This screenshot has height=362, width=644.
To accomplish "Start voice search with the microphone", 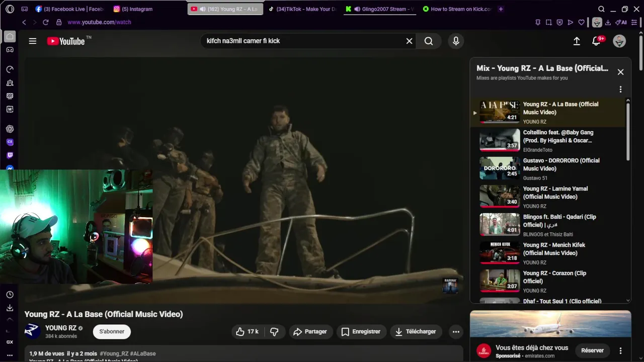I will 456,41.
